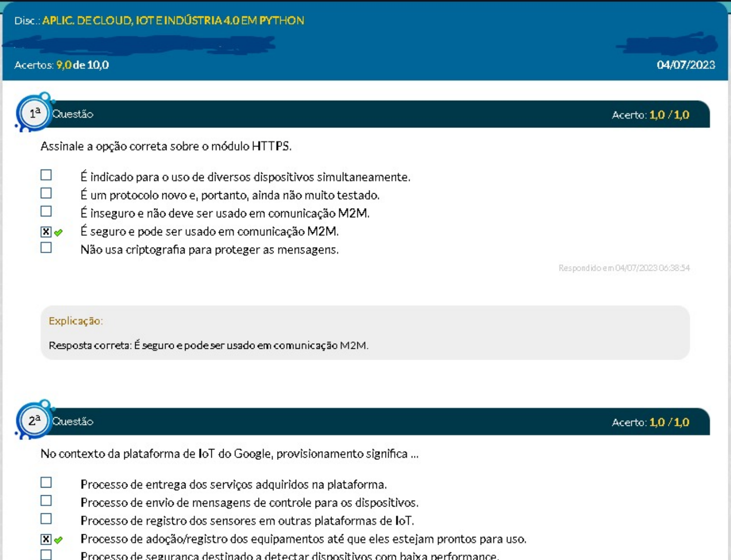Tick 'É inseguro e não deve ser usado' checkbox
Screen dimensions: 731x560
(x=46, y=211)
